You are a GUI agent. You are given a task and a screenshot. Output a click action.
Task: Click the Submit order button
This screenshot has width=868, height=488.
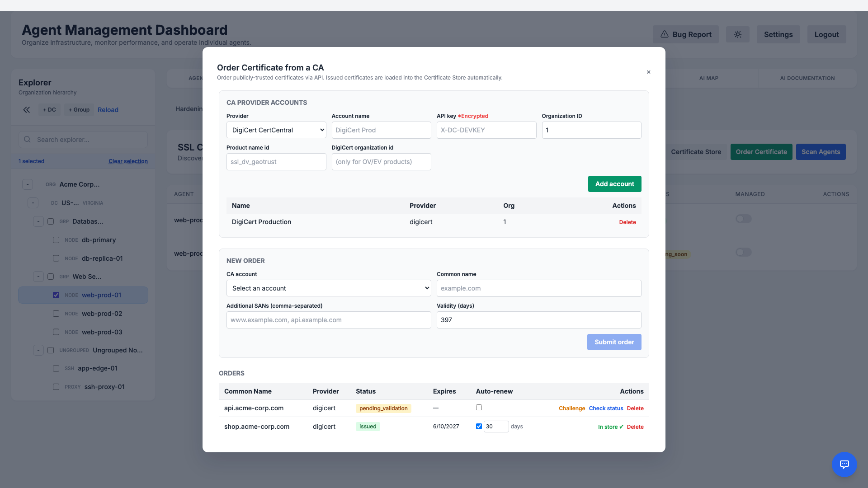click(x=614, y=342)
